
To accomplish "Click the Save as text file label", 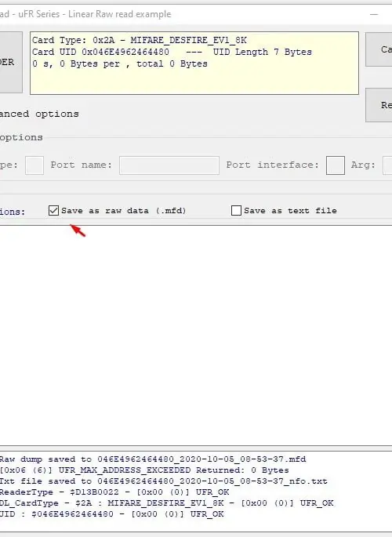I will (290, 211).
